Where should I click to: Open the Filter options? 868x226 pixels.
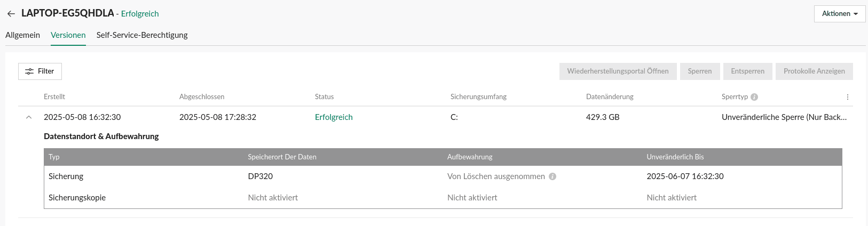(40, 71)
